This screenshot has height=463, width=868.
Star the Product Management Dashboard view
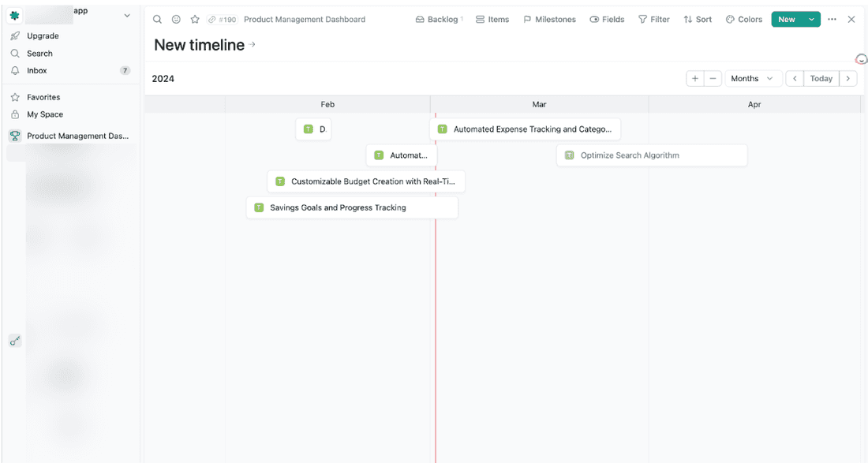pos(195,19)
